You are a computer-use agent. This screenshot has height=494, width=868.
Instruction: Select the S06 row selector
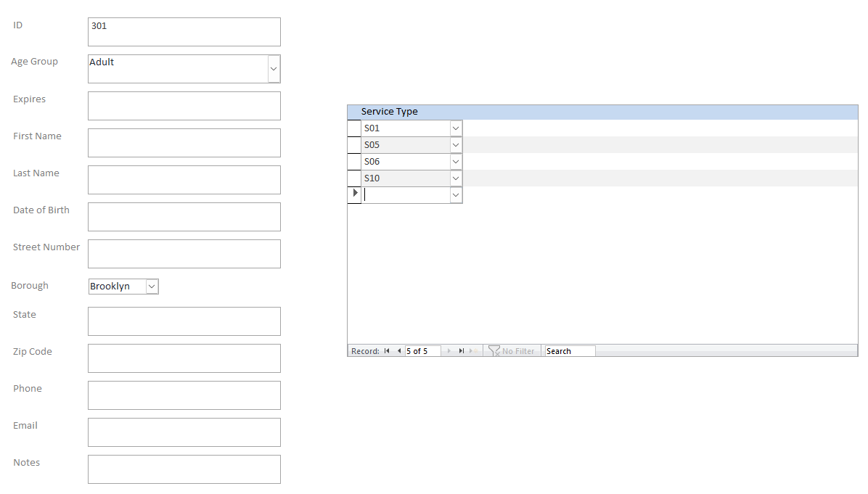(354, 162)
